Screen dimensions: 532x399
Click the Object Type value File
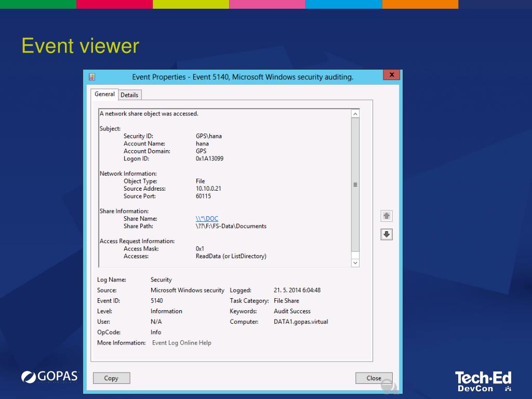[200, 181]
